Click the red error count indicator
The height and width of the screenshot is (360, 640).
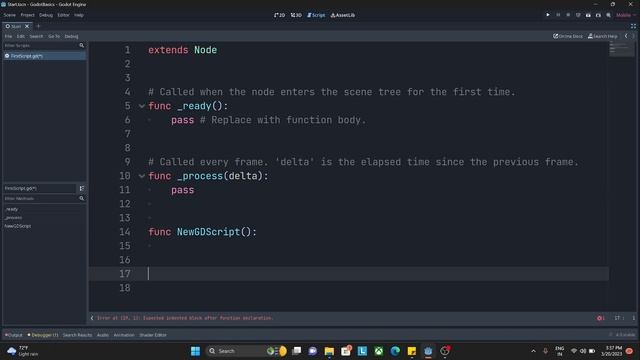(x=601, y=318)
